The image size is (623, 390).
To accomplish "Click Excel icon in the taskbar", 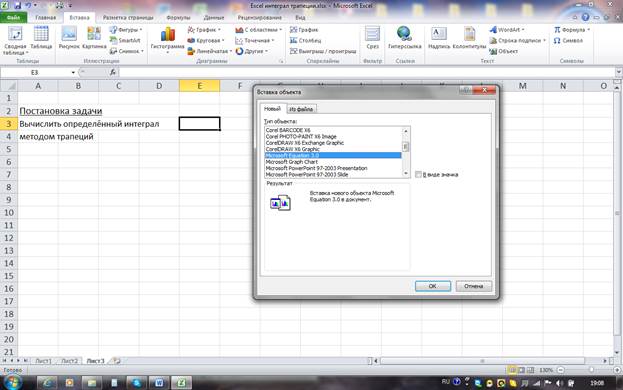I will pyautogui.click(x=182, y=382).
